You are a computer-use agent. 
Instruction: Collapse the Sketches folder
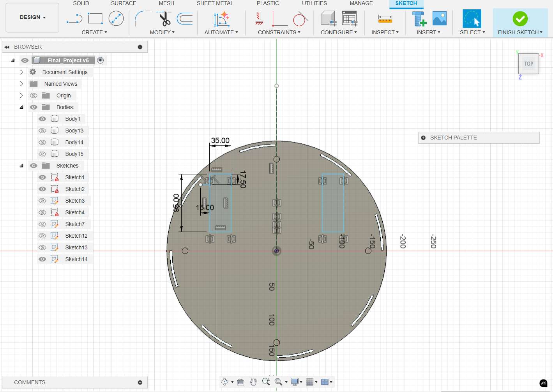21,166
